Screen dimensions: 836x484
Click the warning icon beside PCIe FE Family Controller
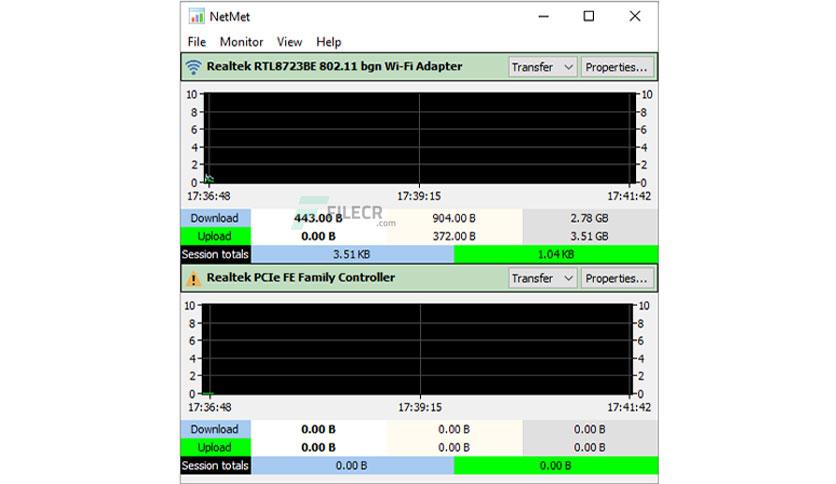coord(193,279)
